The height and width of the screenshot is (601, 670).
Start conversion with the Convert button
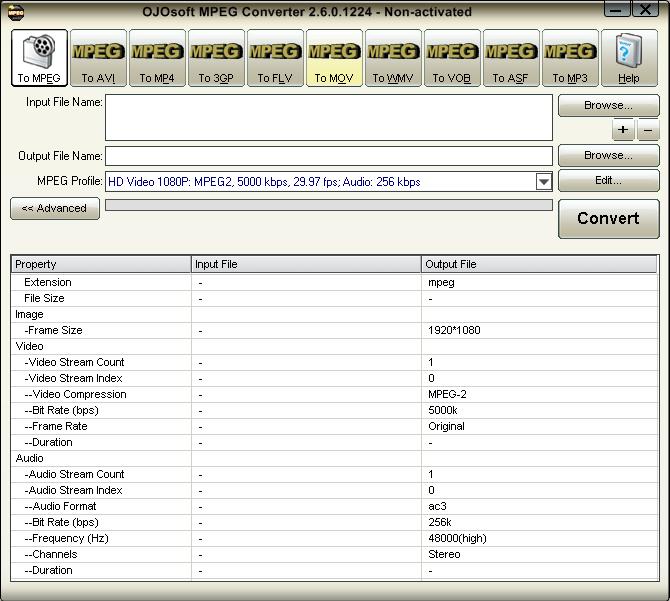(x=608, y=218)
